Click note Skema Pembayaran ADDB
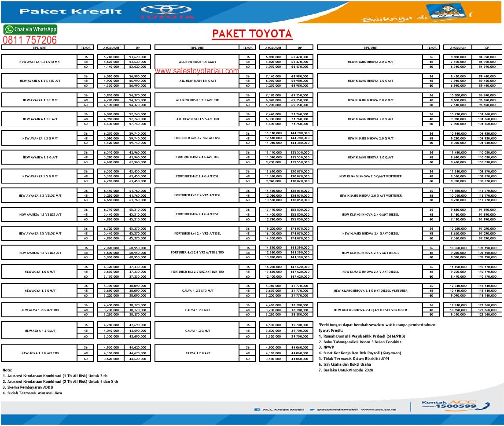504x426 pixels. [28, 387]
